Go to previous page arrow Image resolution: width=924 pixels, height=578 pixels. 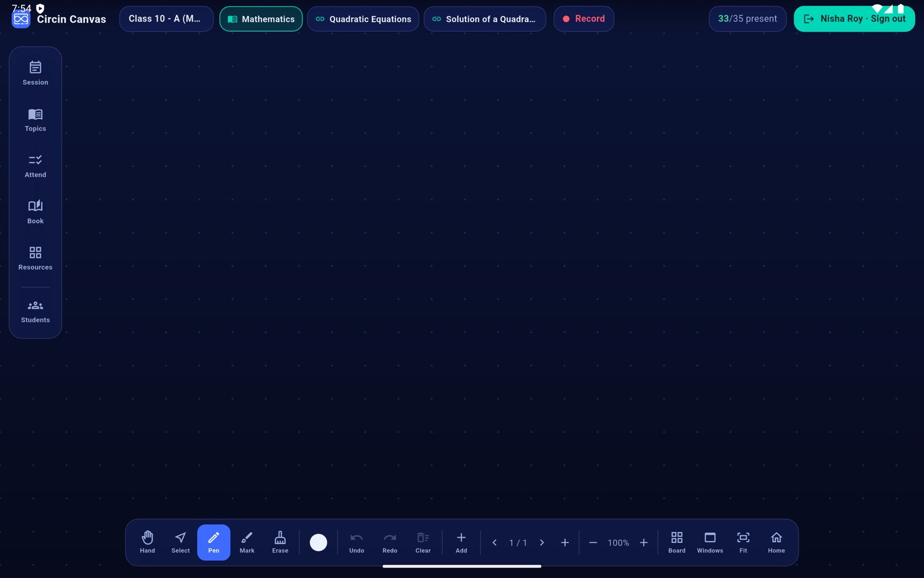click(494, 542)
